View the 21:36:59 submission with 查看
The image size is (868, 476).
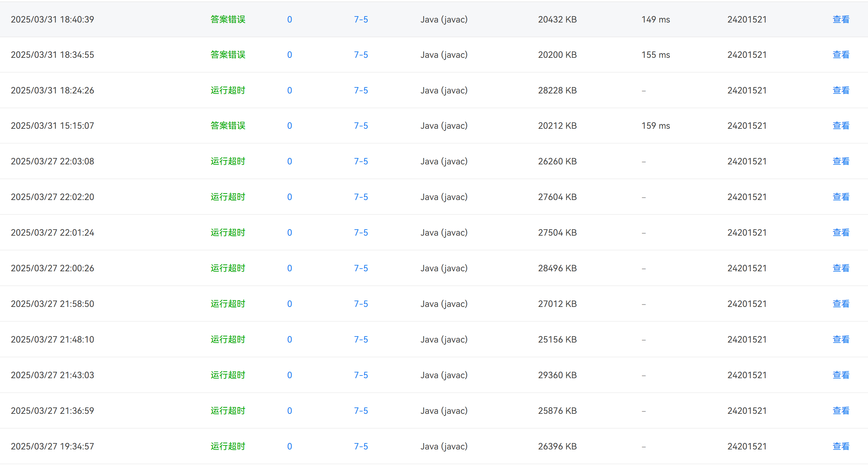tap(841, 411)
